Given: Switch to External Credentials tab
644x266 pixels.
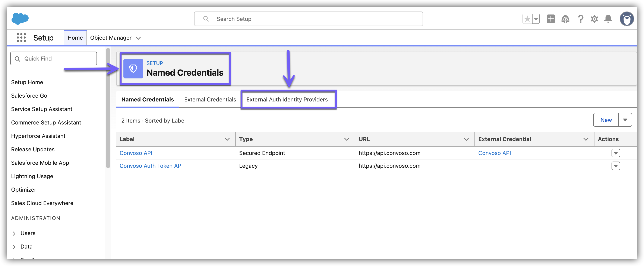Looking at the screenshot, I should click(x=210, y=100).
